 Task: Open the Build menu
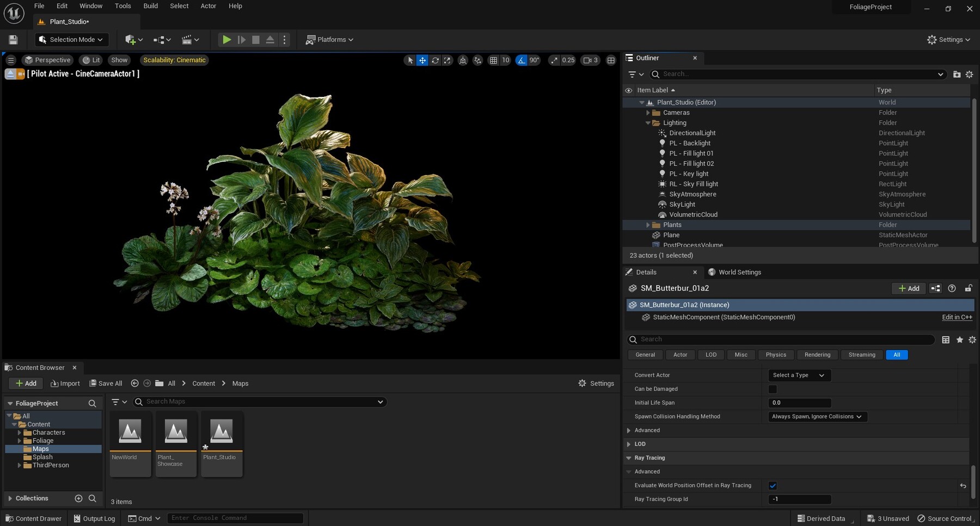[x=150, y=6]
